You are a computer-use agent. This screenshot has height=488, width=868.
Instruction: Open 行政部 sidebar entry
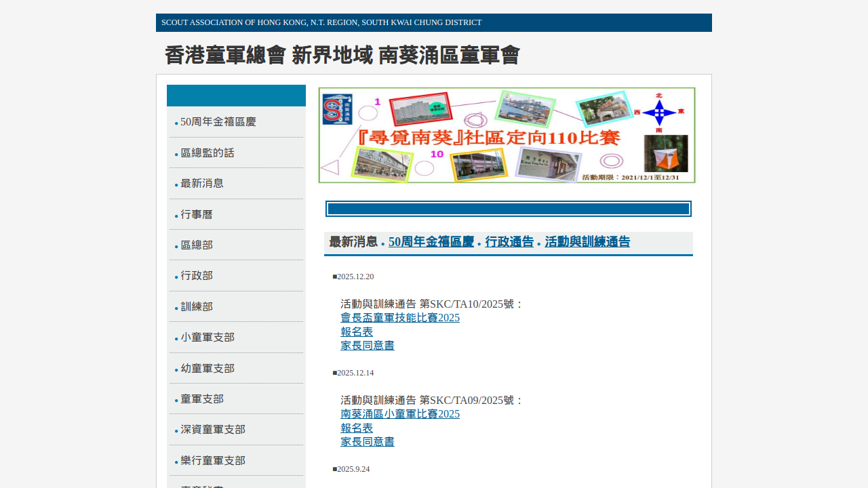[x=196, y=276]
